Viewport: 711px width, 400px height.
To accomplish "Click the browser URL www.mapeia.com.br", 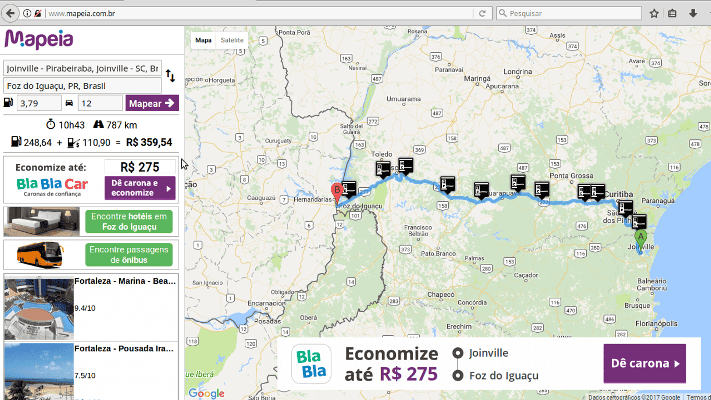I will (x=82, y=14).
